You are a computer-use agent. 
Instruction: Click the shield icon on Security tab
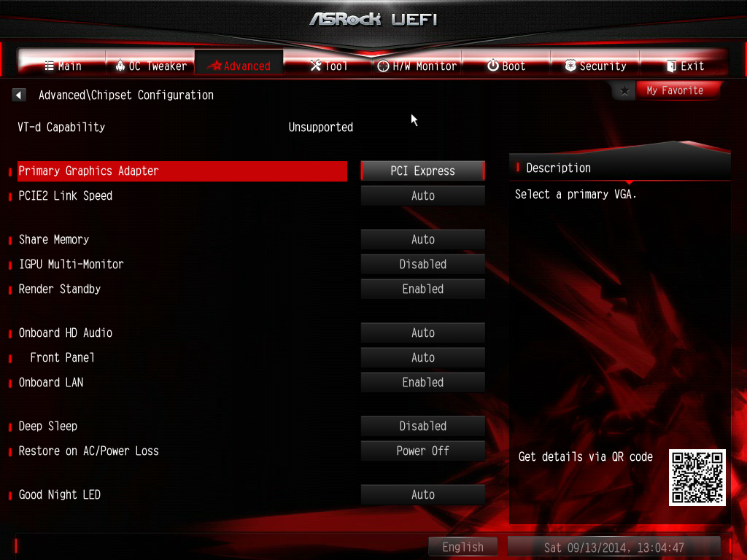click(570, 66)
